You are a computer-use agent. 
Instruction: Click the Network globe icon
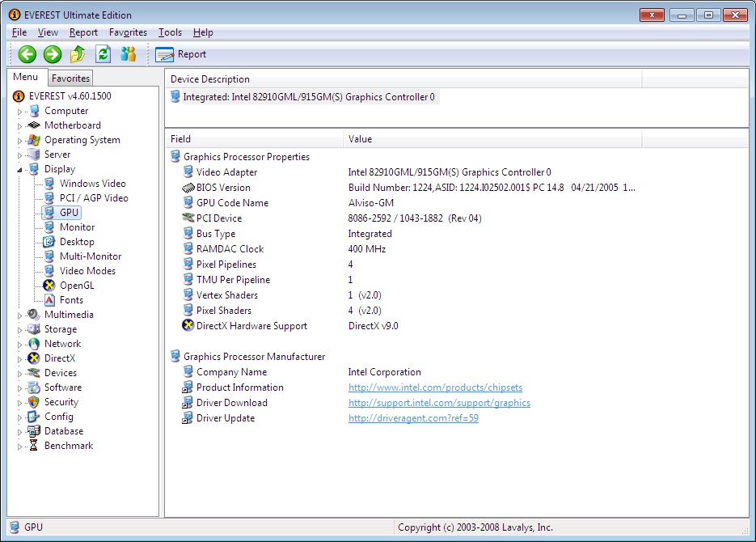tap(34, 344)
